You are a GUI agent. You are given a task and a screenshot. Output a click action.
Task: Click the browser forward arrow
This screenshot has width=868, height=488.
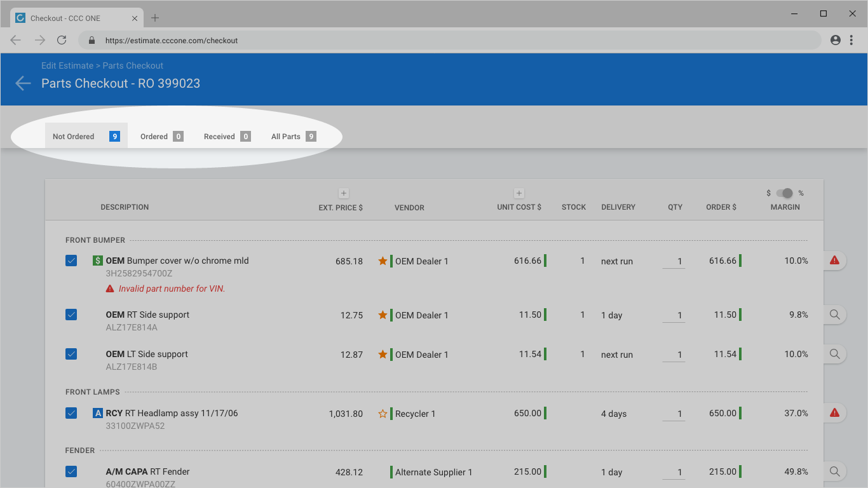point(40,40)
